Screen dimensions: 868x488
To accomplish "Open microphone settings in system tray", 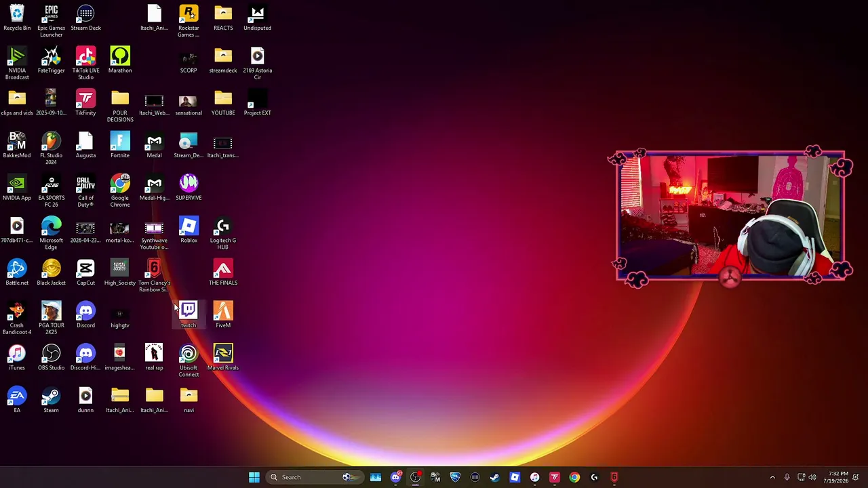I will pos(787,477).
